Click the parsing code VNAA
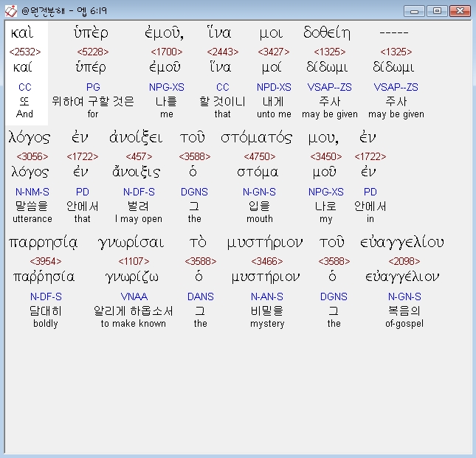The image size is (476, 458). click(134, 296)
